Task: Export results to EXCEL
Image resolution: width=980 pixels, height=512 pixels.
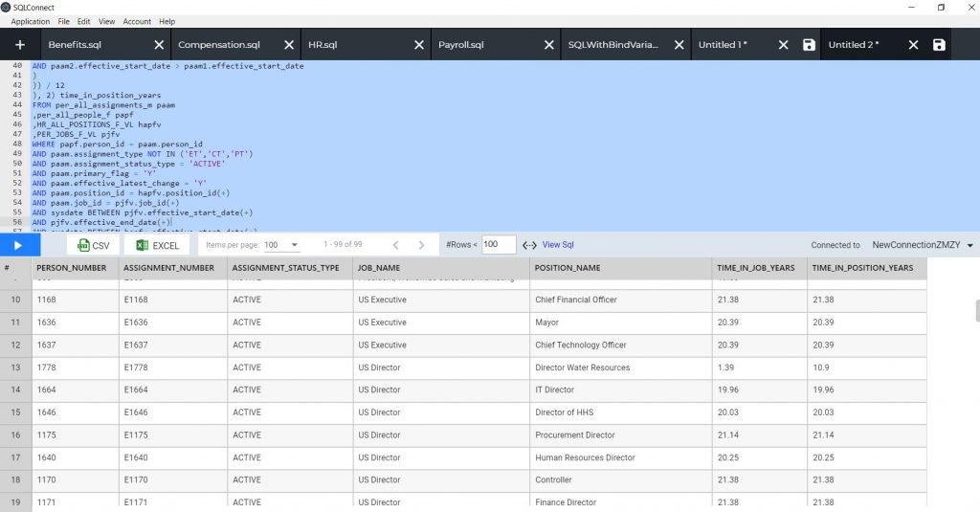Action: point(158,245)
